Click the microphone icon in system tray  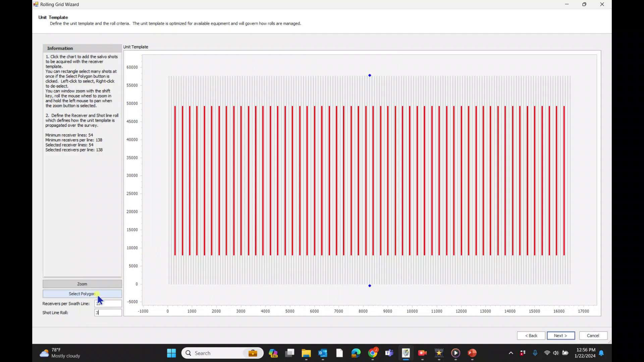pyautogui.click(x=535, y=353)
